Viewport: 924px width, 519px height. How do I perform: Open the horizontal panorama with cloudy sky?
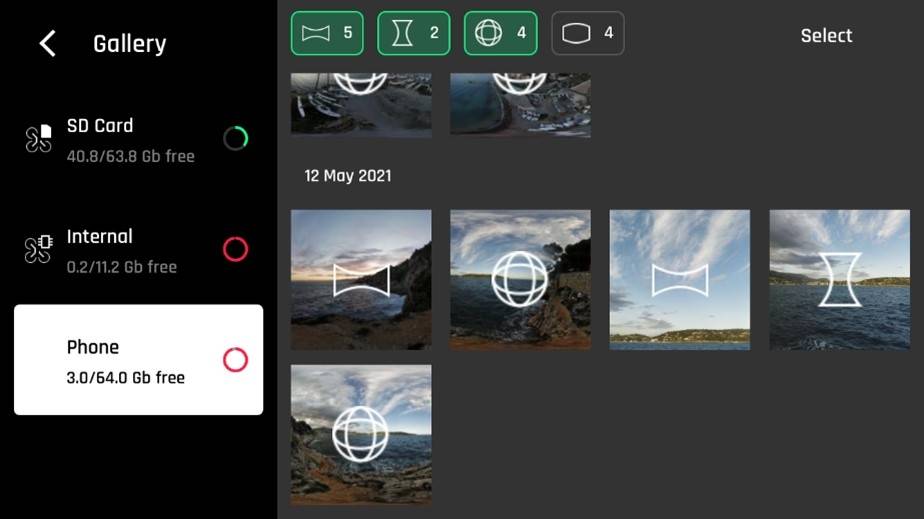tap(679, 280)
